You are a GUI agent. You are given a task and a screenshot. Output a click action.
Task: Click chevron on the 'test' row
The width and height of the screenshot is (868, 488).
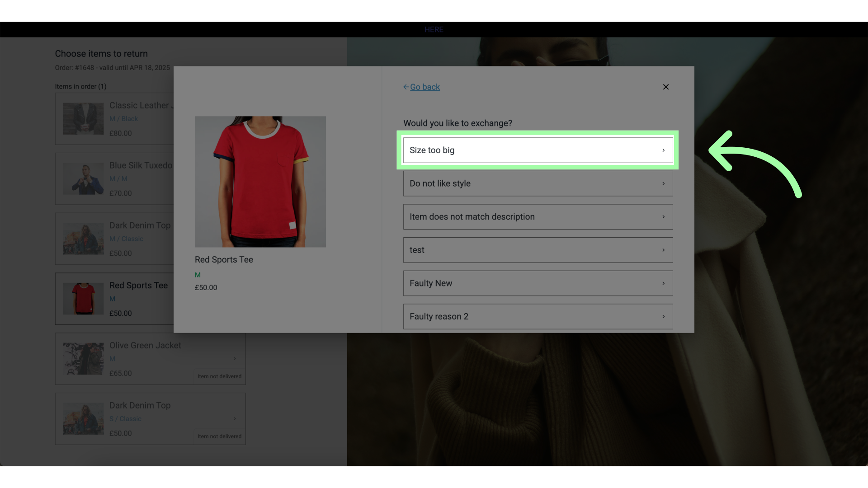[663, 250]
